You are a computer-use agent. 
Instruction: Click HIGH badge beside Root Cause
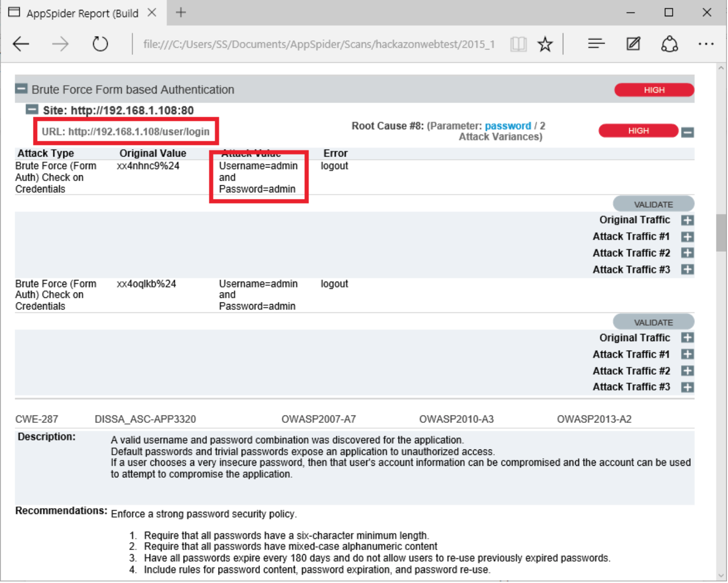(x=638, y=131)
